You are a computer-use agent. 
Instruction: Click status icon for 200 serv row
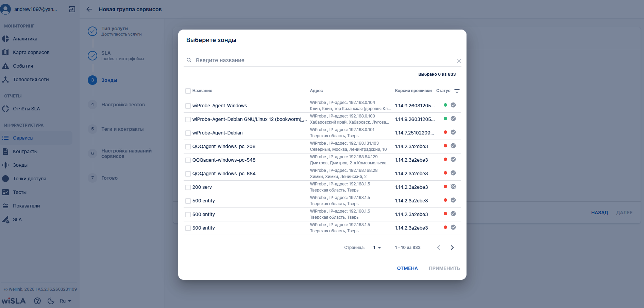(x=453, y=187)
